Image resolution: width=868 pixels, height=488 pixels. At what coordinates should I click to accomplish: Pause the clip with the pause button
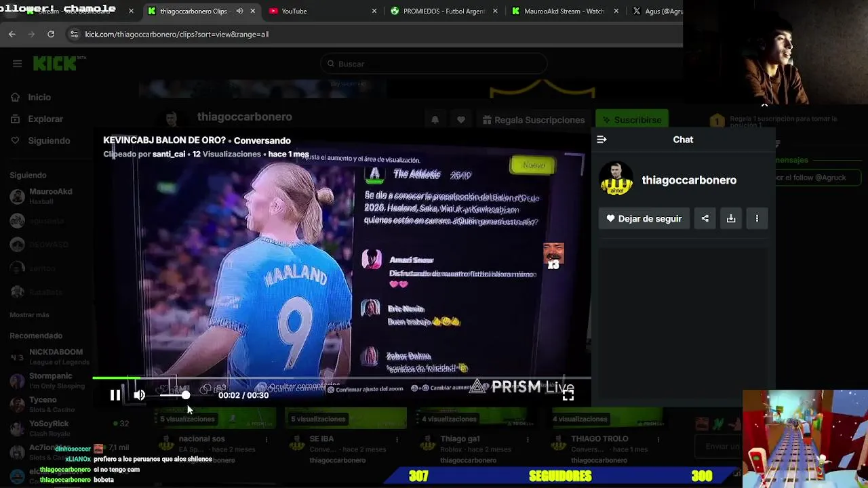click(115, 395)
